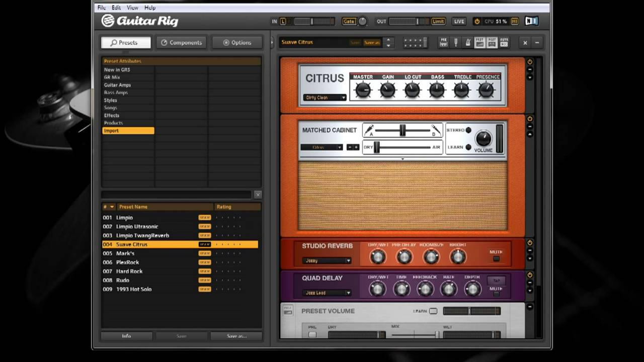Clear the preset search field X
Screen dimensions: 644x362
coord(258,195)
